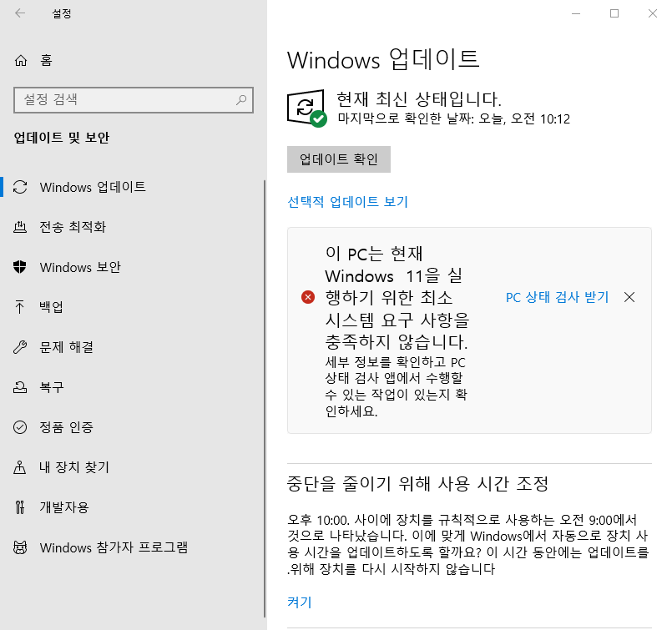Click the sidebar vertical scrollbar

(264, 334)
